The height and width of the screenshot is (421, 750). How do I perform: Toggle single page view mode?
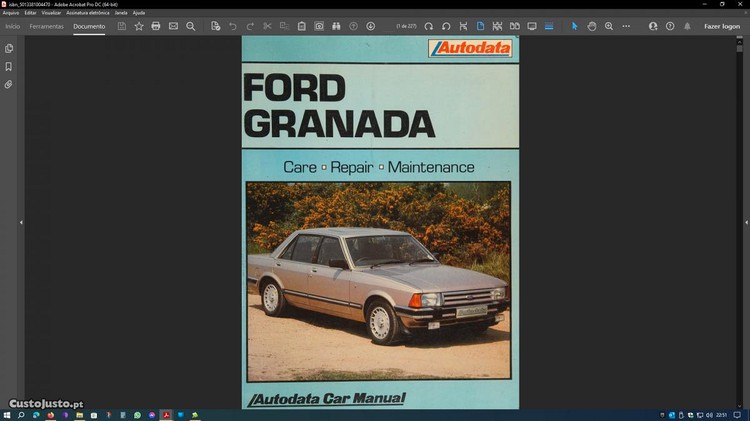click(480, 26)
